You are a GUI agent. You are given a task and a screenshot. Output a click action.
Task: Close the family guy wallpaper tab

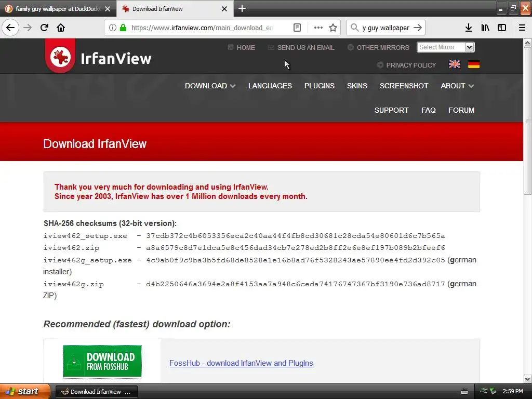coord(108,9)
